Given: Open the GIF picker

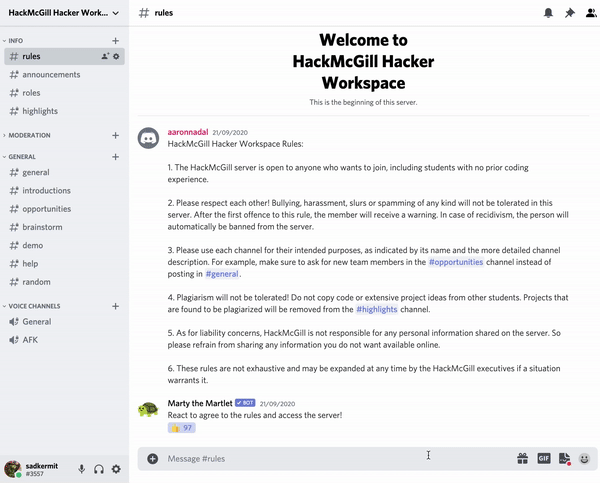Looking at the screenshot, I should point(544,458).
